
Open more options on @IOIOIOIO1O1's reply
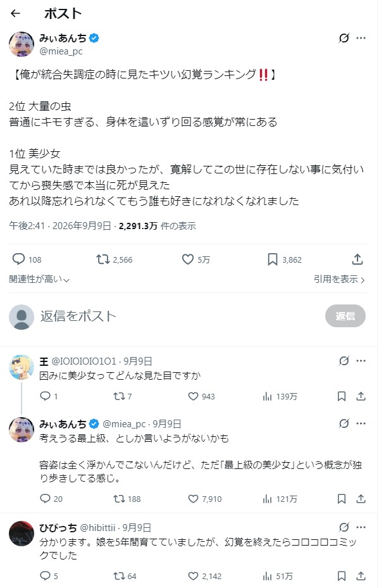coord(361,361)
